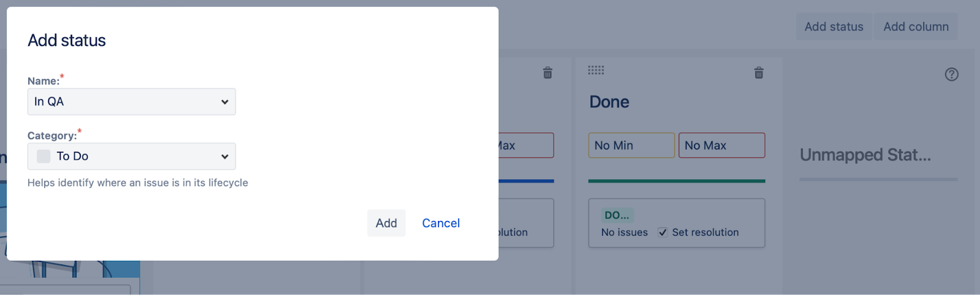Open the help question mark icon
The image size is (980, 295).
click(x=951, y=75)
